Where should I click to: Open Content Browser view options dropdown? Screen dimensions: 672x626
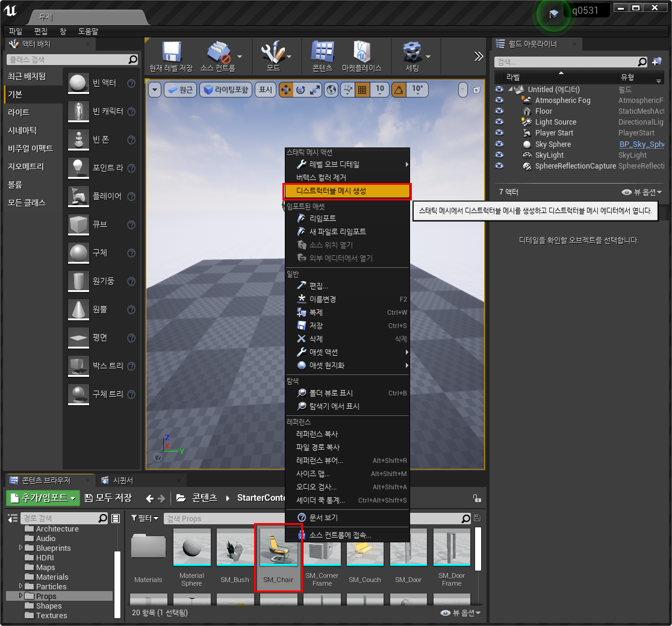461,613
